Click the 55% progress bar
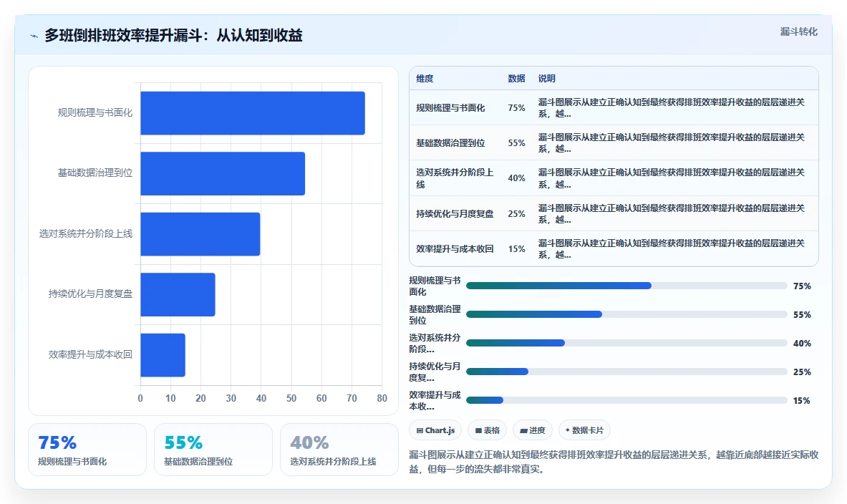Viewport: 847px width, 504px height. pos(626,314)
